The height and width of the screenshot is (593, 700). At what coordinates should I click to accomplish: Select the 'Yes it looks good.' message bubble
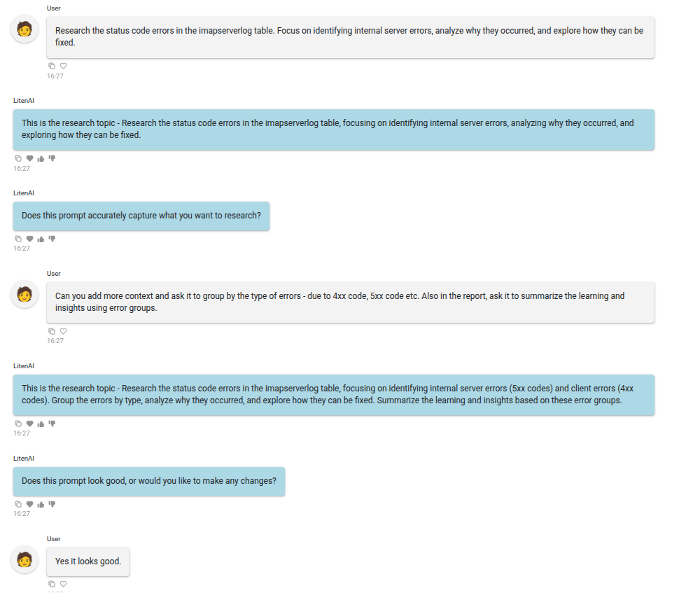pyautogui.click(x=88, y=561)
